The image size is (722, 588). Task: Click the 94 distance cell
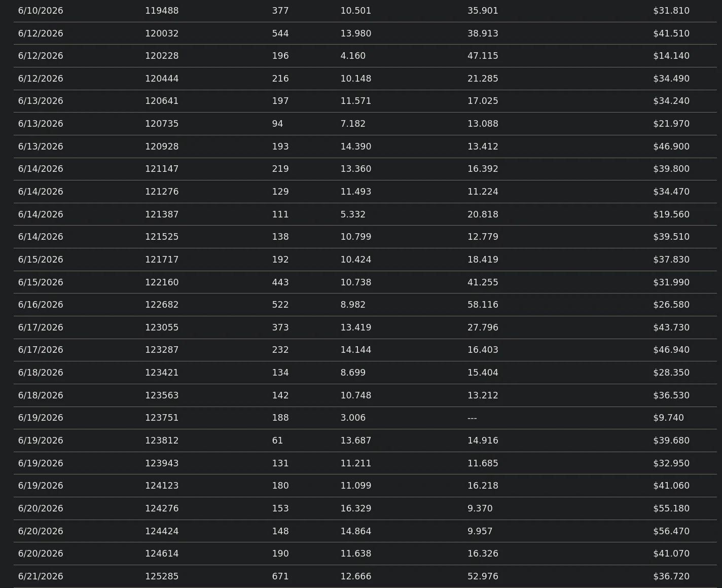point(277,124)
